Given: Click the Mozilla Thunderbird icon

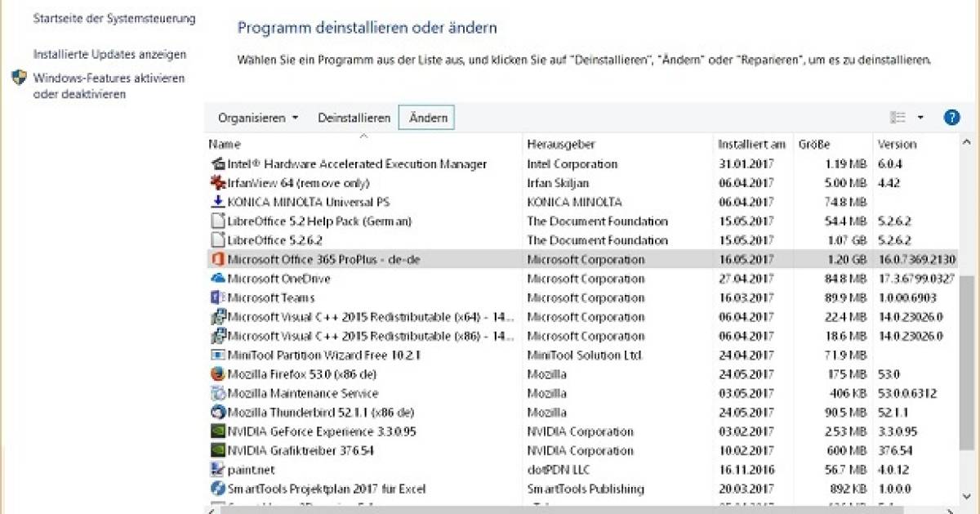Looking at the screenshot, I should pyautogui.click(x=217, y=413).
